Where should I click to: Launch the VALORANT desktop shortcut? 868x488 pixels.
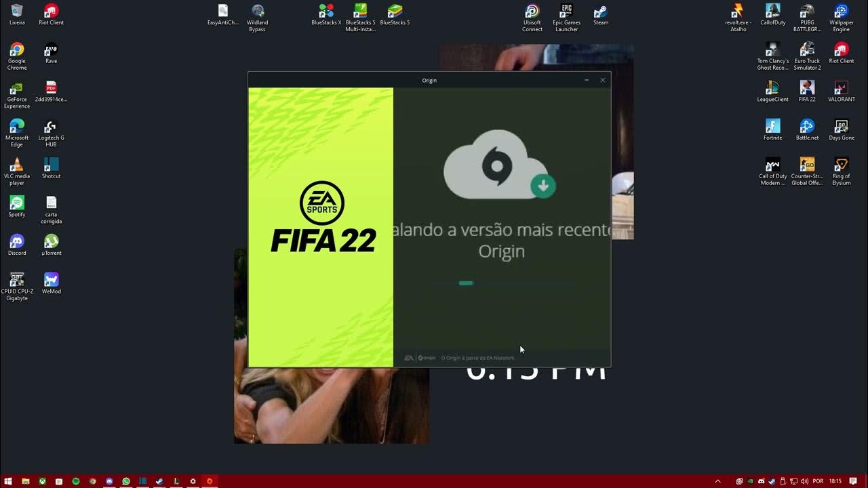(841, 91)
